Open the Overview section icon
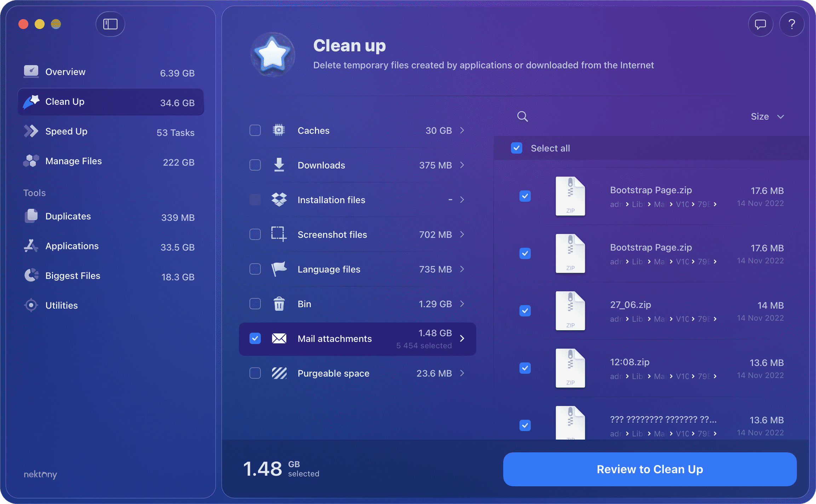 31,71
